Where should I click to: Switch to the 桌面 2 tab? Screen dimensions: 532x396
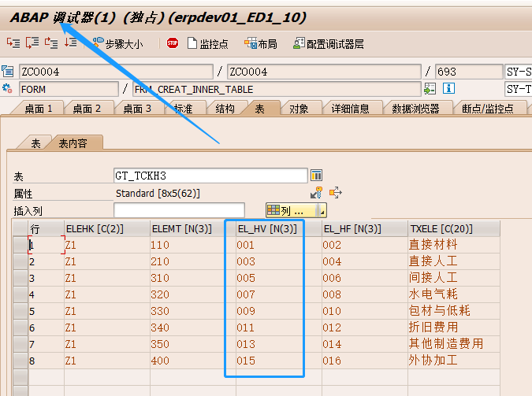pos(87,109)
